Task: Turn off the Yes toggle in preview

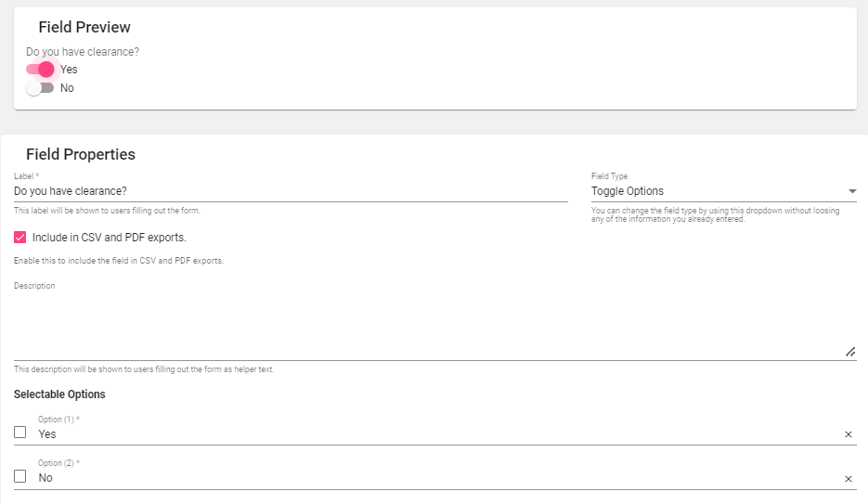Action: 41,70
